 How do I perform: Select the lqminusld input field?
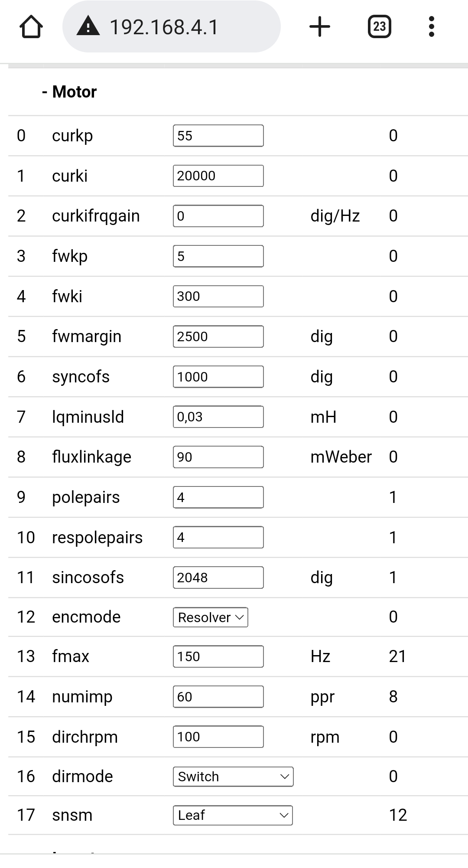coord(218,417)
